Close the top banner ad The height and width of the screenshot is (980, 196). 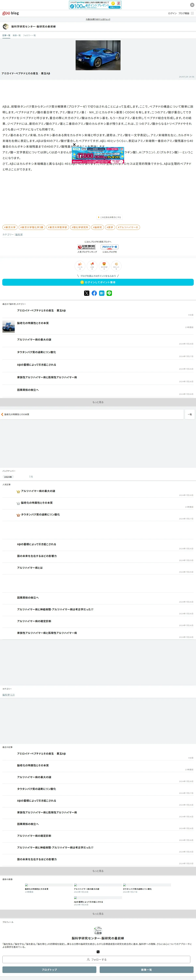click(x=192, y=5)
